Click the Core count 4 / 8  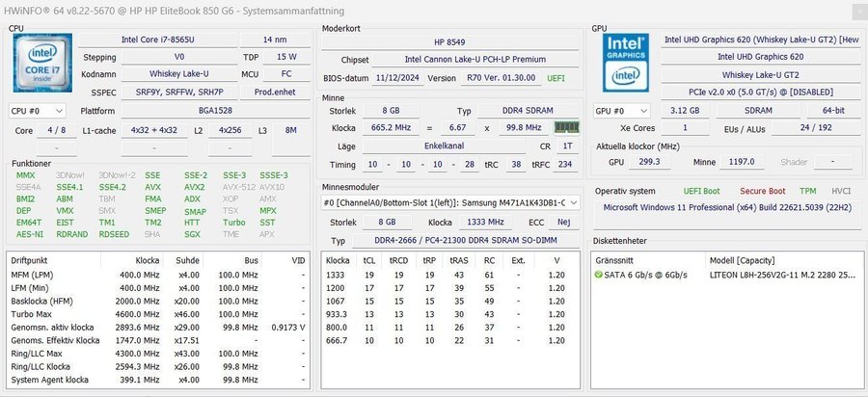55,130
